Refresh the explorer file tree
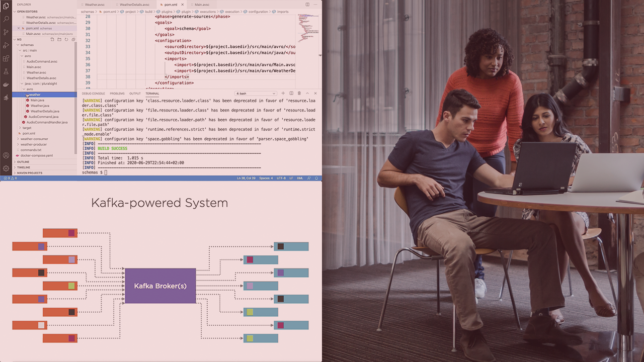The width and height of the screenshot is (644, 362). (x=66, y=39)
